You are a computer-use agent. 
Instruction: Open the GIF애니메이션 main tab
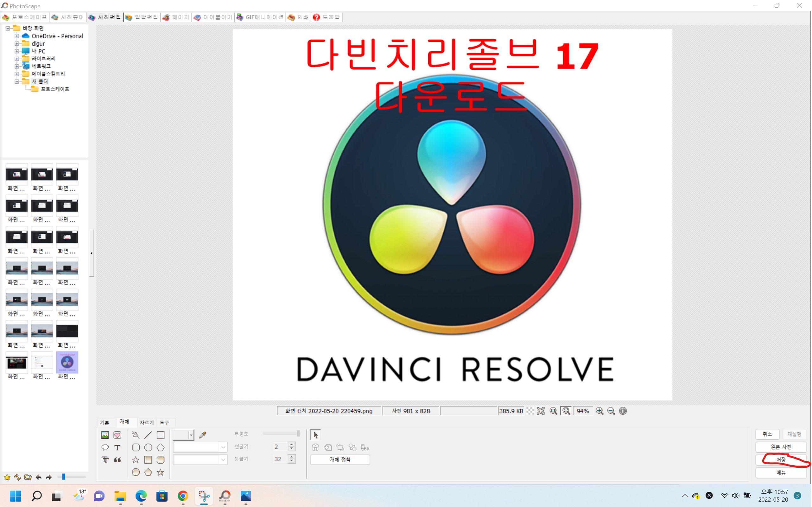(260, 17)
